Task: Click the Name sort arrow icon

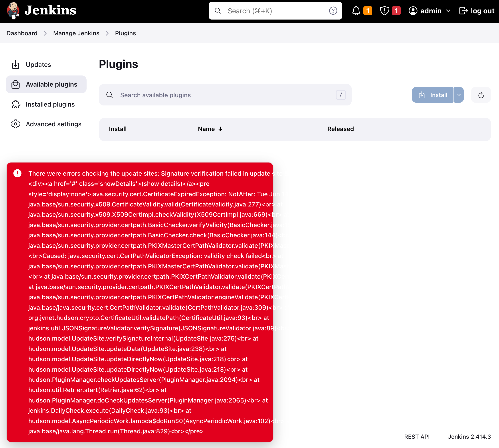Action: tap(220, 129)
